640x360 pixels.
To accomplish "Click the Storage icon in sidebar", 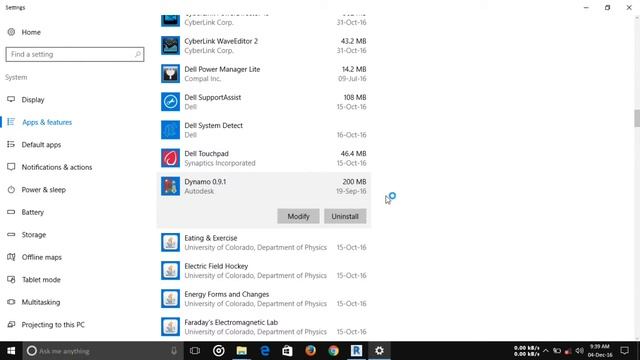I will [11, 234].
